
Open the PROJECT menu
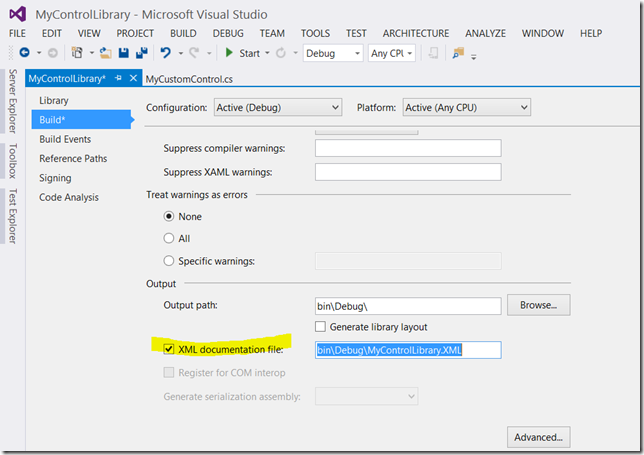[x=135, y=33]
